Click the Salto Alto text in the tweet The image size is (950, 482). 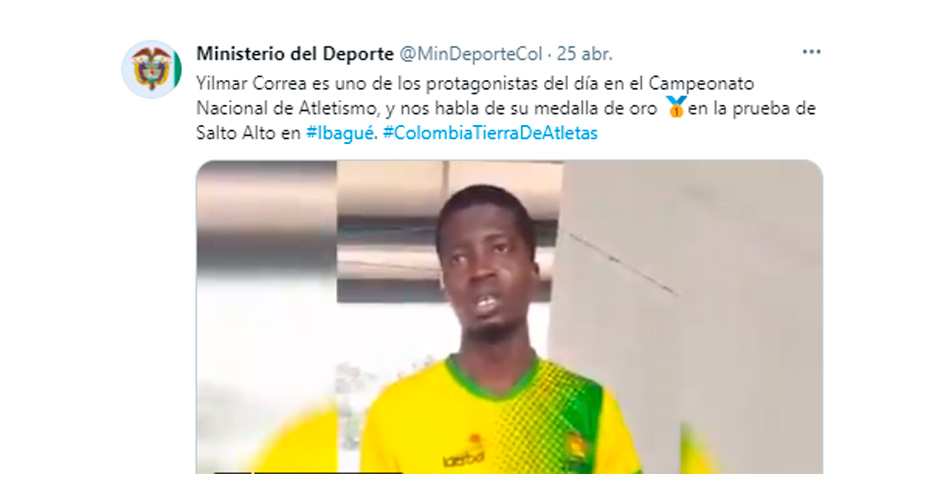[x=236, y=133]
